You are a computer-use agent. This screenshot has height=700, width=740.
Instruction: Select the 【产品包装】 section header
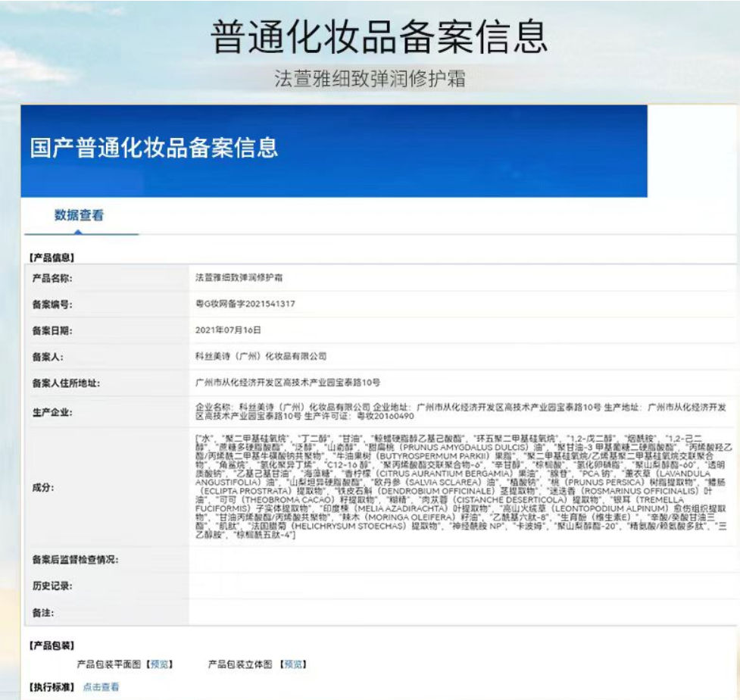pos(52,645)
